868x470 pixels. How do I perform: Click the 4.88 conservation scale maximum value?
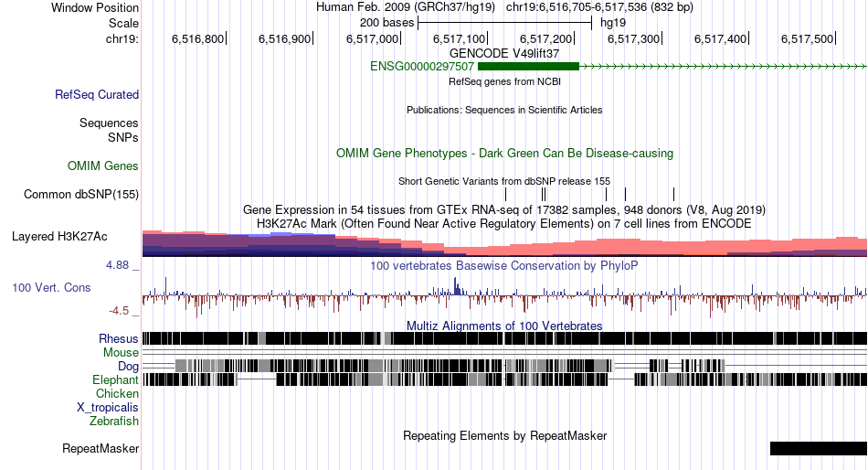[x=117, y=265]
